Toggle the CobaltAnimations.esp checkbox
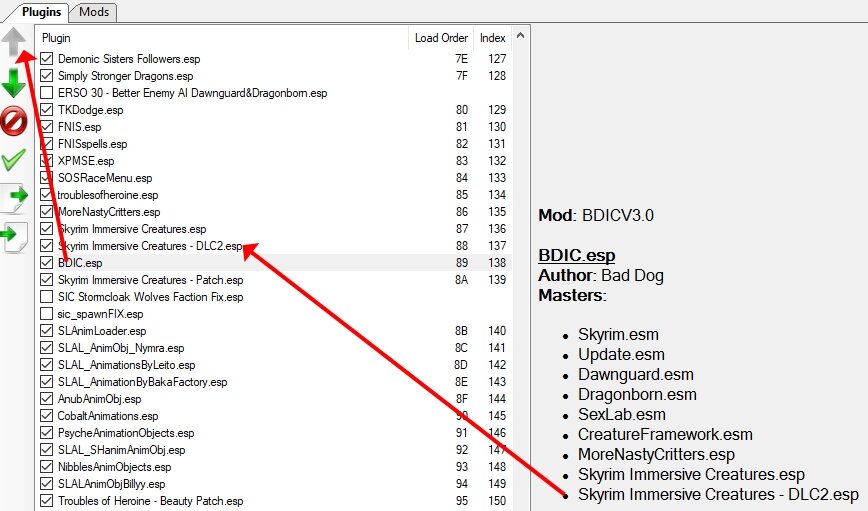This screenshot has width=868, height=511. coord(46,416)
